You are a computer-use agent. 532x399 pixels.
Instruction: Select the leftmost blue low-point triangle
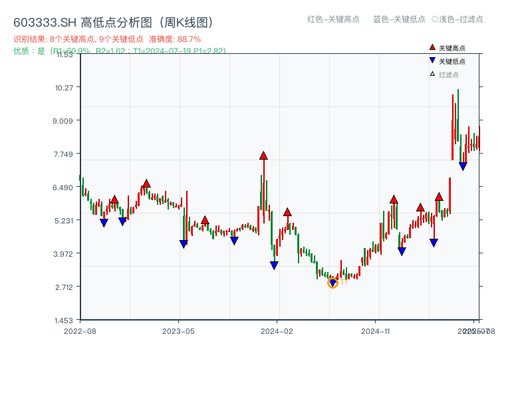tap(104, 221)
